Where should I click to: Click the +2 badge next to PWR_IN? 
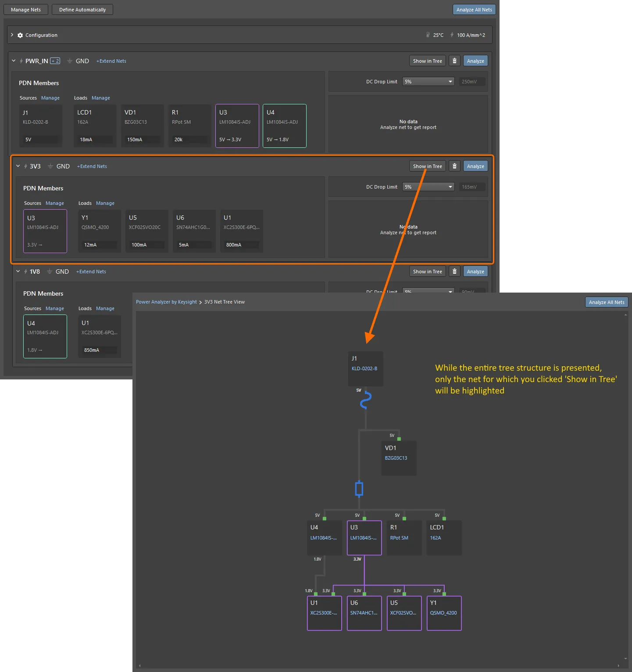click(55, 61)
